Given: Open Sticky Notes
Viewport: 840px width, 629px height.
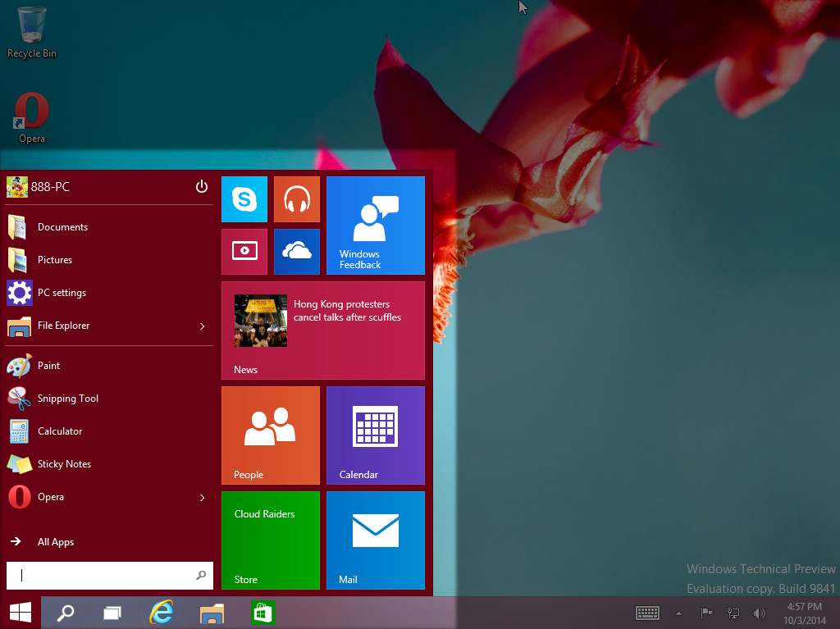Looking at the screenshot, I should pos(109,464).
